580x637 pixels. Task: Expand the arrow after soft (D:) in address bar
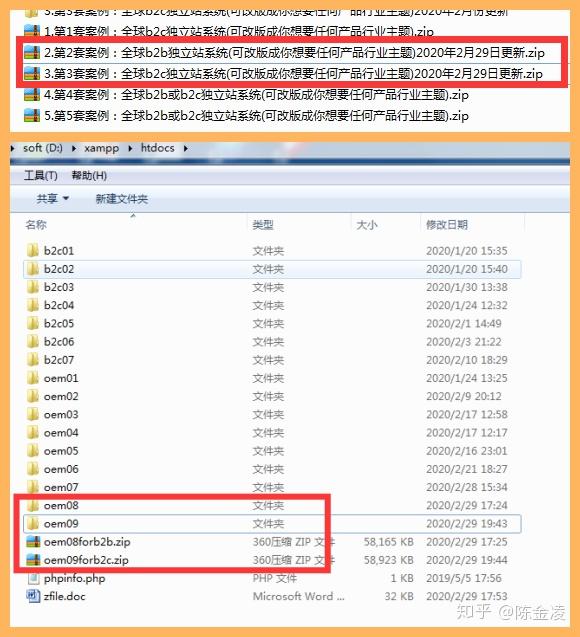tap(74, 149)
